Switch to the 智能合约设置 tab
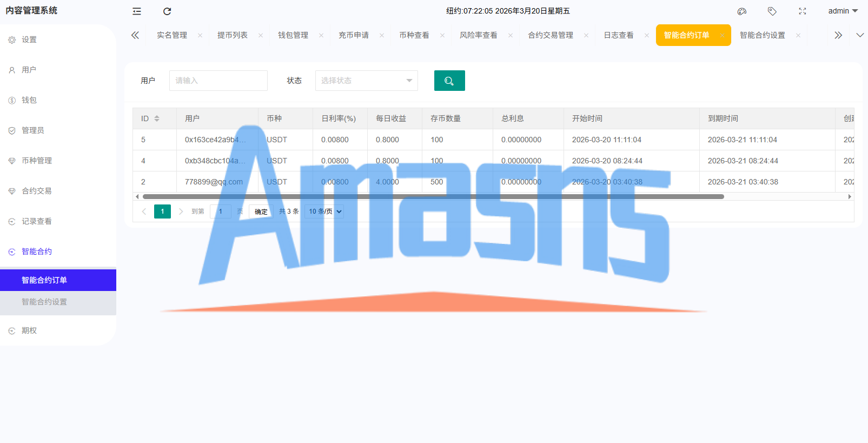The width and height of the screenshot is (868, 443). (x=763, y=35)
